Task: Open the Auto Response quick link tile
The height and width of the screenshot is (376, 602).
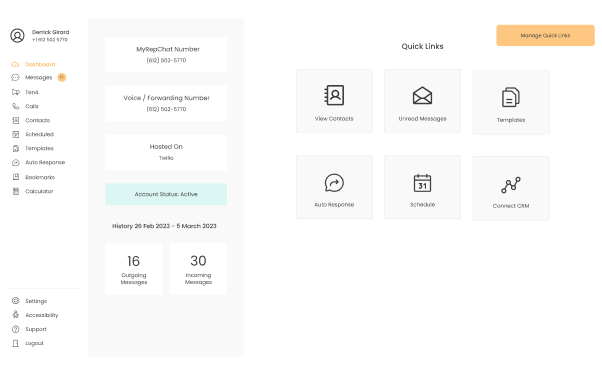Action: [x=334, y=187]
